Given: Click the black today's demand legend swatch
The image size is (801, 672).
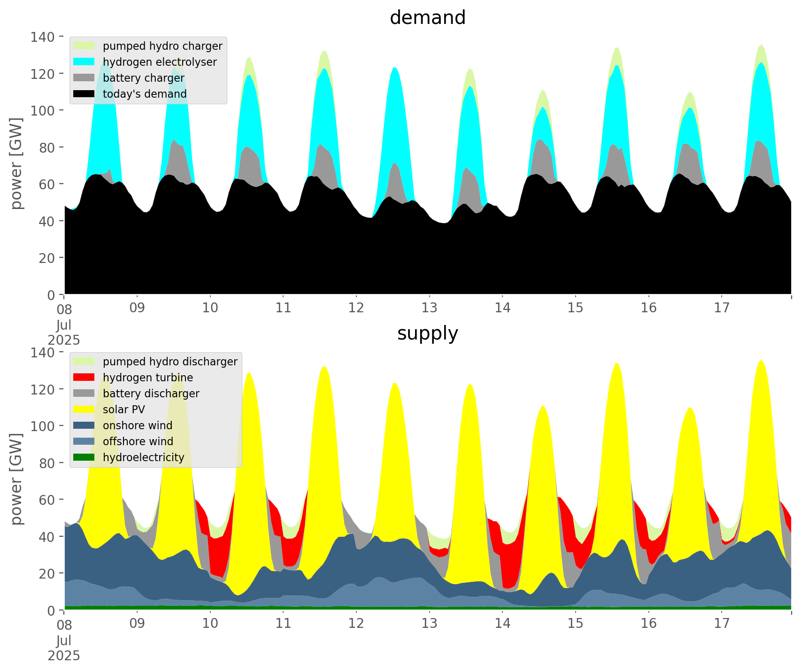Looking at the screenshot, I should tap(84, 94).
